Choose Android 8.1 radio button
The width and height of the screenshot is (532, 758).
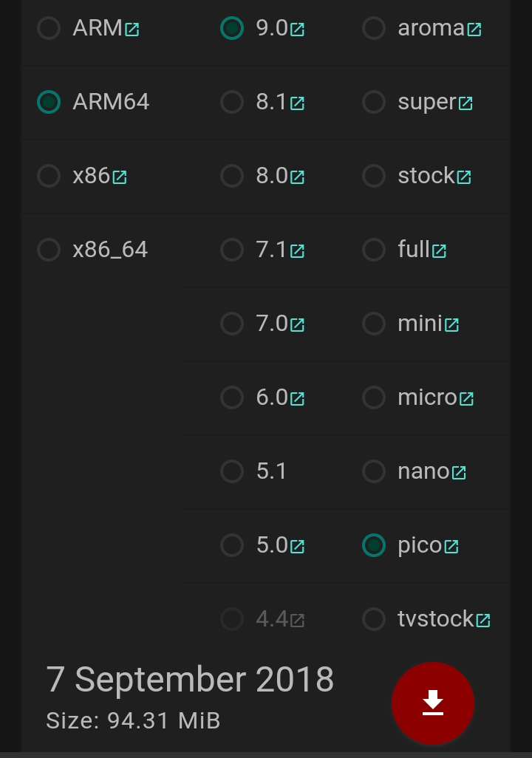coord(232,102)
